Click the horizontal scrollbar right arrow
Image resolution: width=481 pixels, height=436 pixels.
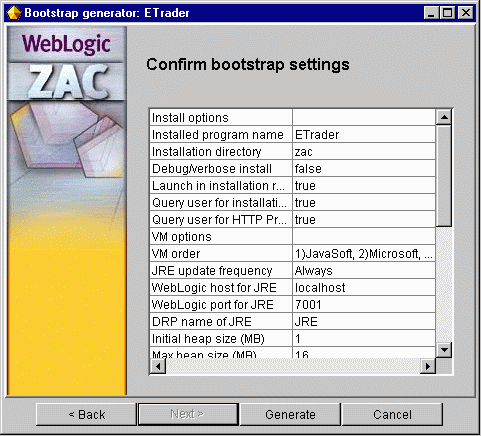click(x=428, y=366)
